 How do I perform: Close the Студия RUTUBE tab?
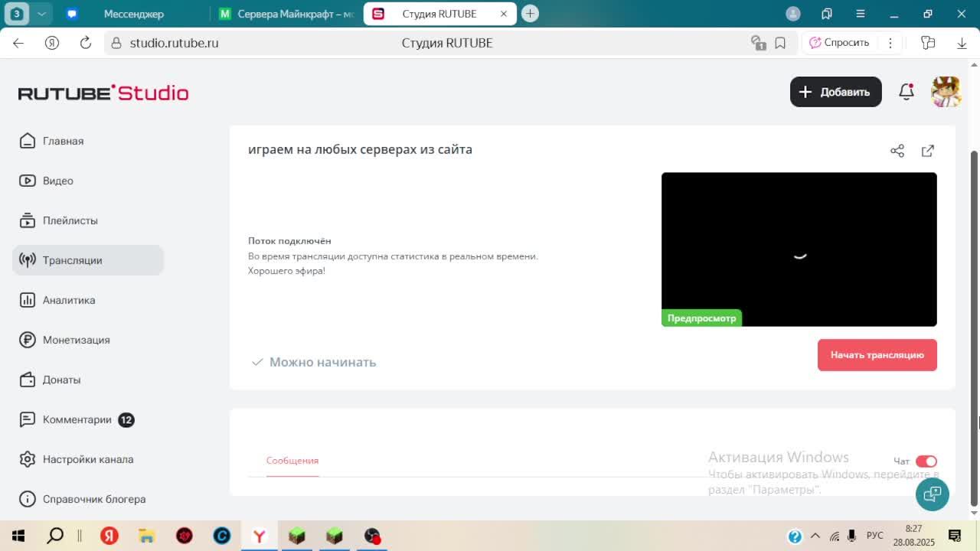[504, 14]
